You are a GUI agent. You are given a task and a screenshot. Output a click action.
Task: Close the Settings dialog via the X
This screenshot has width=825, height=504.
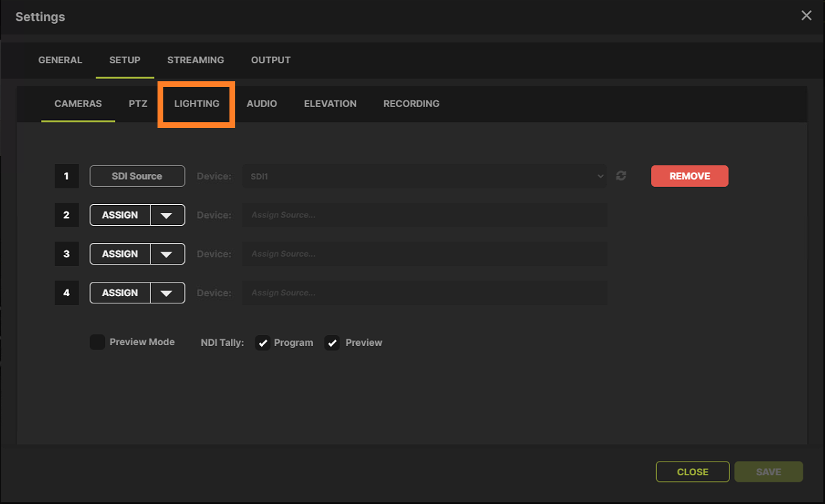coord(806,15)
